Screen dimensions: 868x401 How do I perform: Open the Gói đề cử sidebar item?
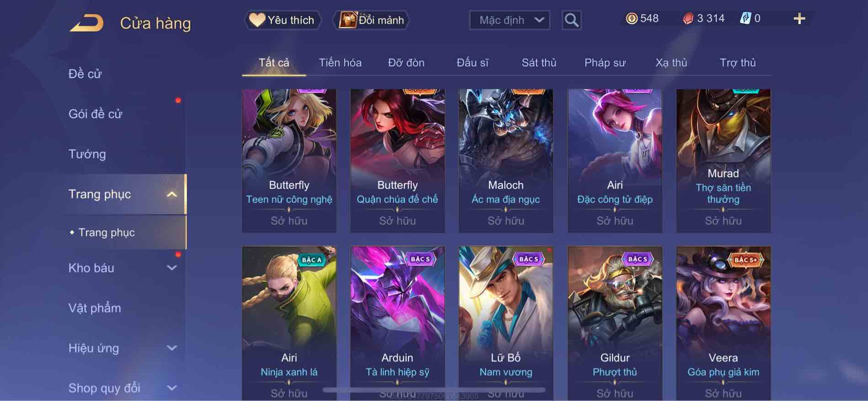[x=96, y=114]
